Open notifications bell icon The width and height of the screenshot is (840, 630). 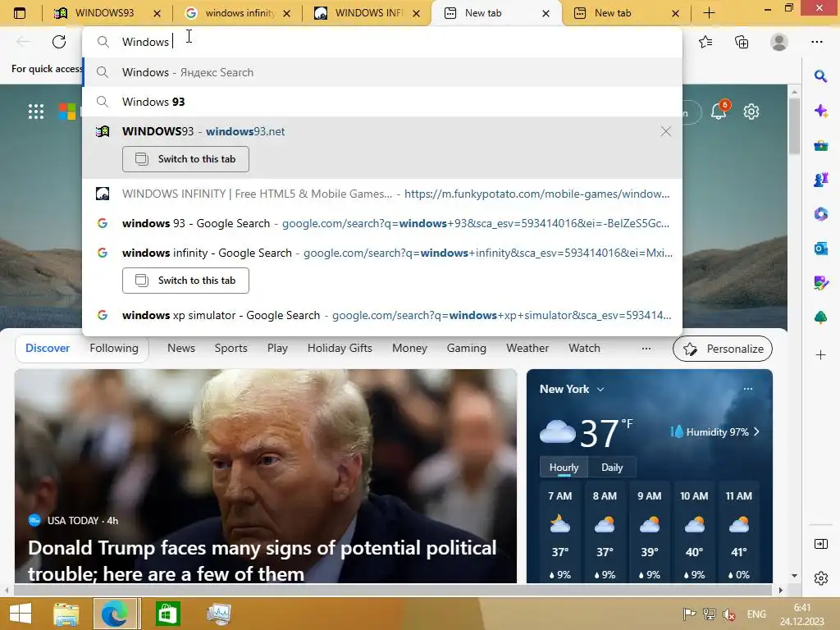[x=719, y=112]
